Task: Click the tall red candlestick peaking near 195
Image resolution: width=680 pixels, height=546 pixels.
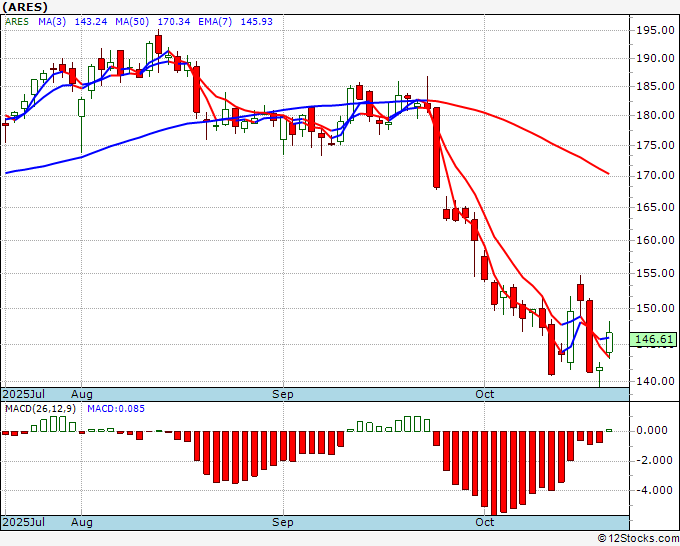Action: (158, 45)
